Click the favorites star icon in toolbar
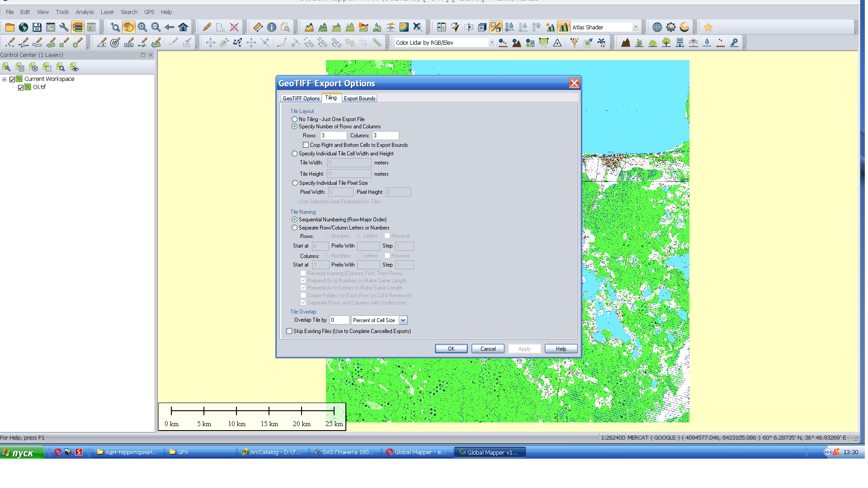The image size is (868, 488). [x=708, y=28]
